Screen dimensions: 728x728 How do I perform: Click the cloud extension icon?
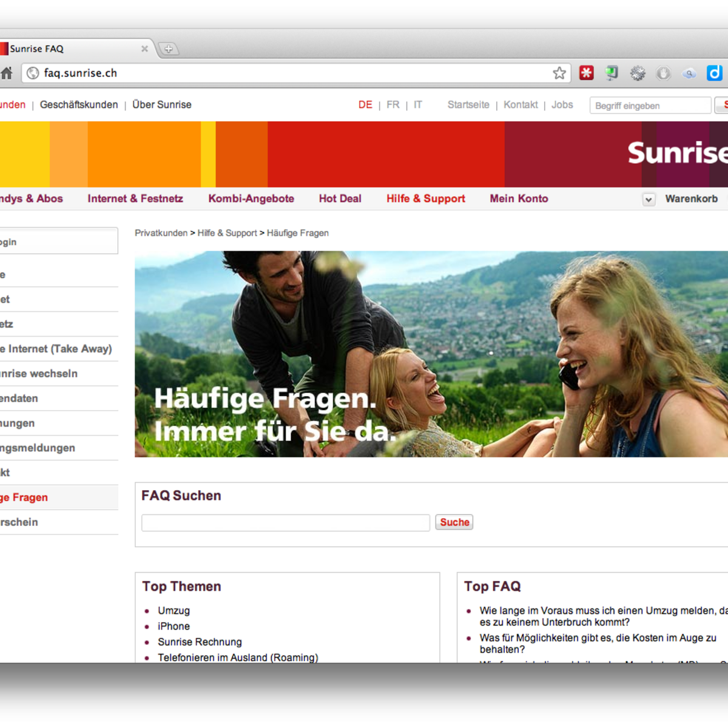point(689,73)
